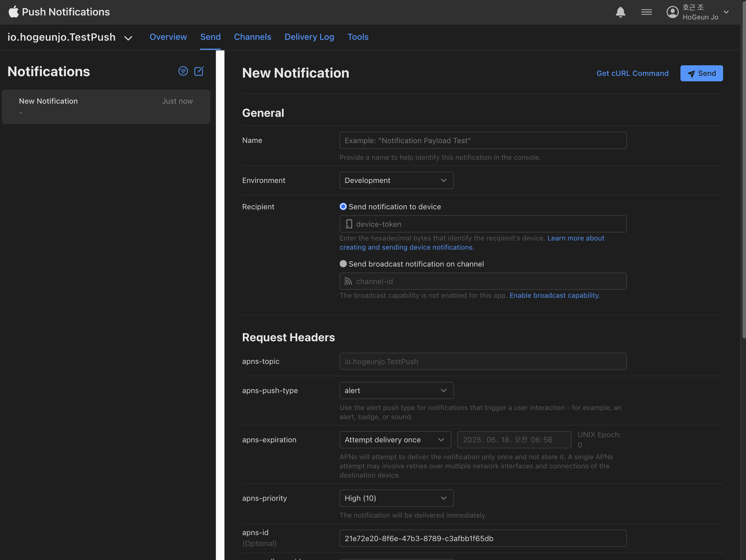Click the broadcast icon in channel-id field
Image resolution: width=746 pixels, height=560 pixels.
(x=348, y=281)
